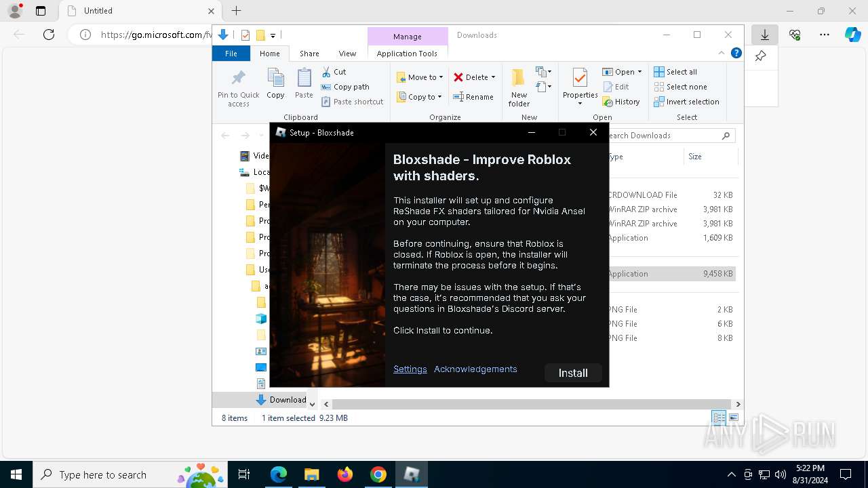868x488 pixels.
Task: Click the Search Downloads field
Action: 668,136
